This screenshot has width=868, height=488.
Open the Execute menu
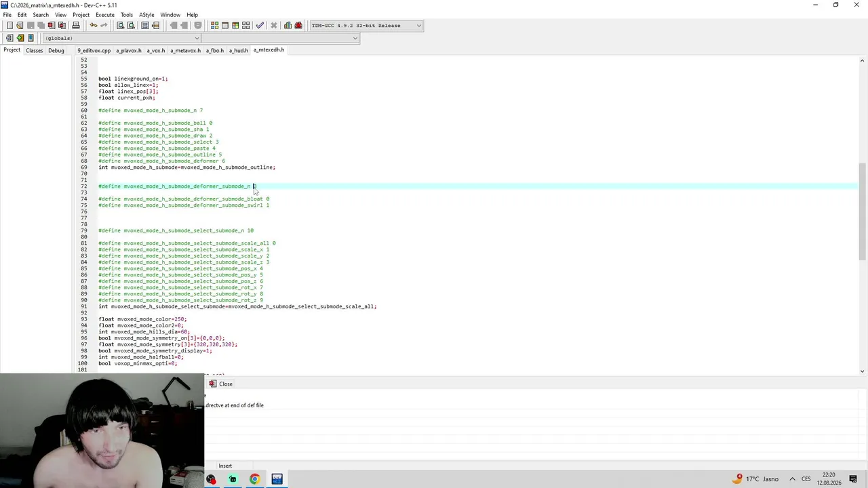(x=105, y=15)
